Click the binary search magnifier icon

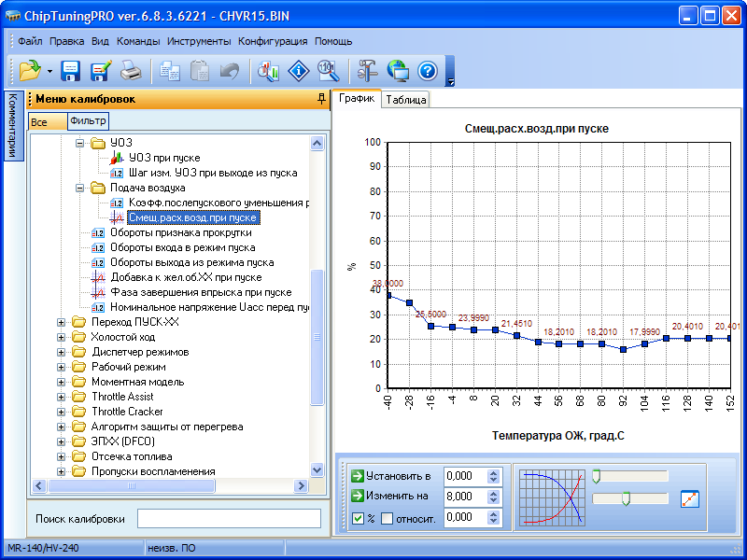327,70
